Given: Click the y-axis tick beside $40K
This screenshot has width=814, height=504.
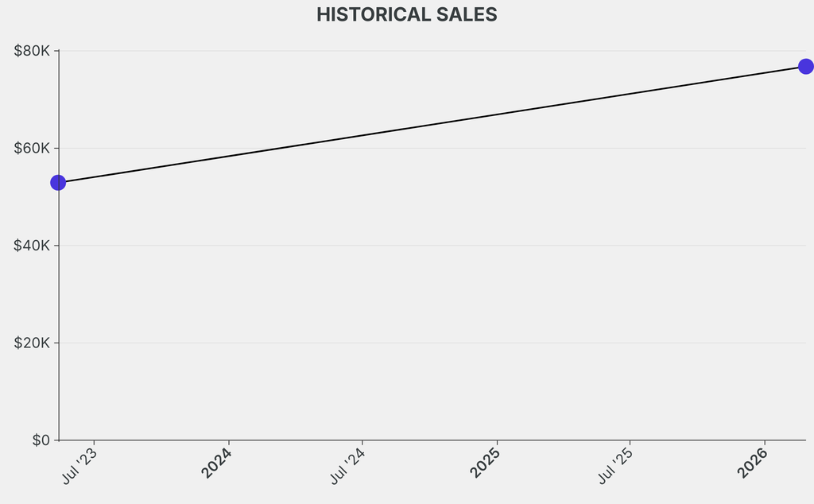Looking at the screenshot, I should pos(56,246).
